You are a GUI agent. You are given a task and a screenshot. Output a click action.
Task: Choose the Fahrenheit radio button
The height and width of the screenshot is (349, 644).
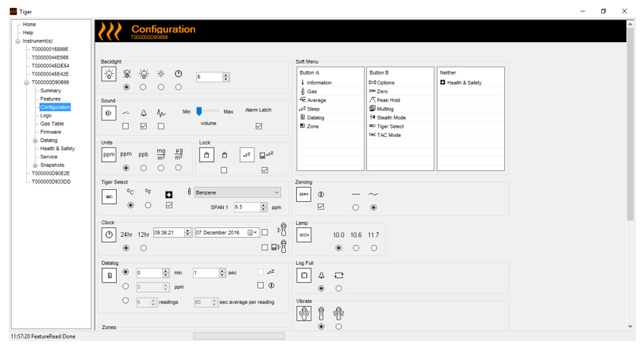[148, 205]
